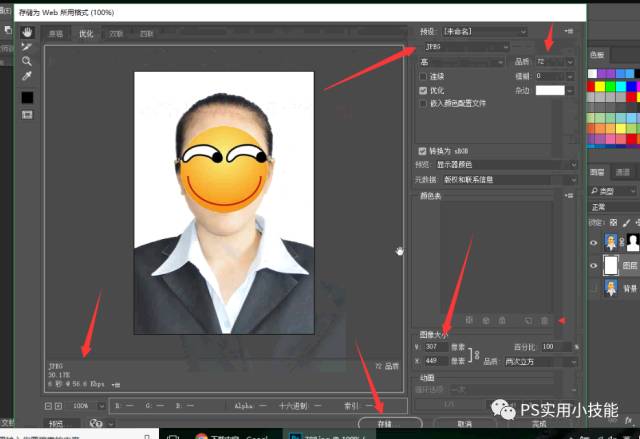Open the 高 quality level dropdown
Viewport: 640px width, 439px height.
coord(461,62)
